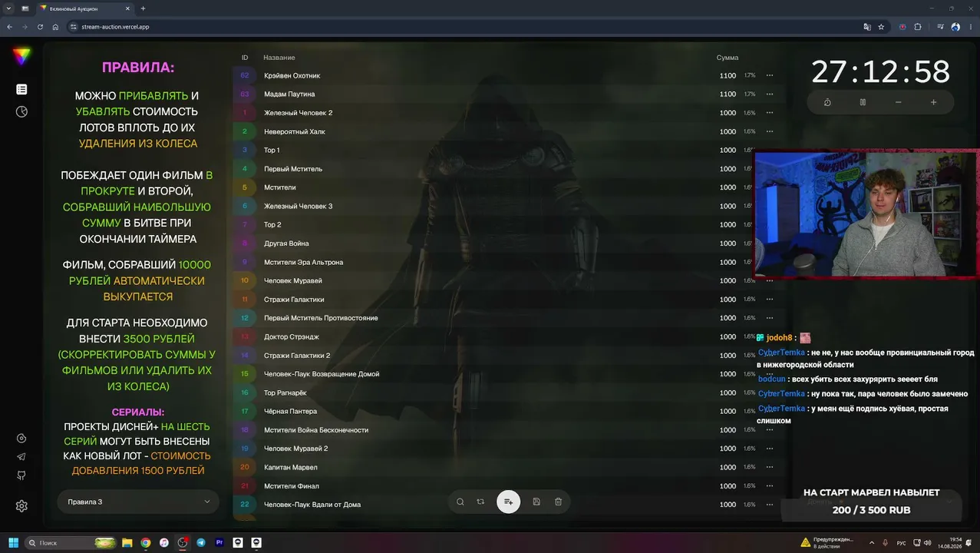Click ID badge 10 for Человек Муравей
The width and height of the screenshot is (980, 553).
245,280
